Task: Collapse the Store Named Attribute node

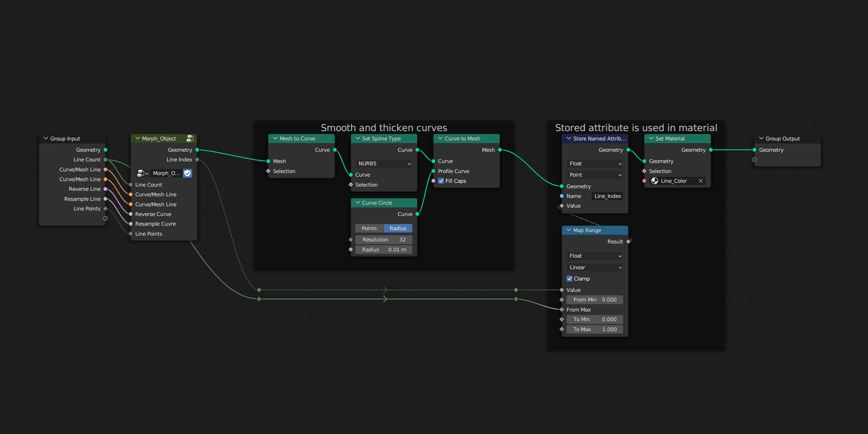Action: [569, 139]
